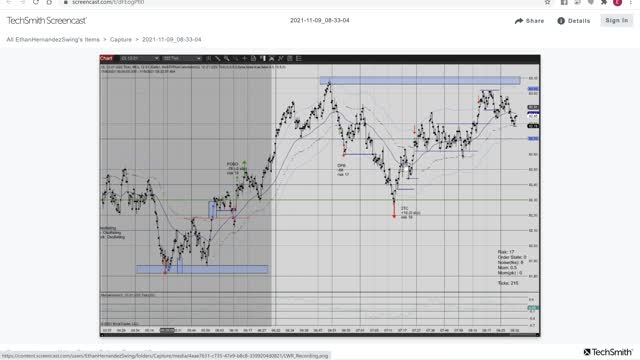
Task: Go to All EthanHernandezSwing's Items breadcrumb
Action: (53, 40)
